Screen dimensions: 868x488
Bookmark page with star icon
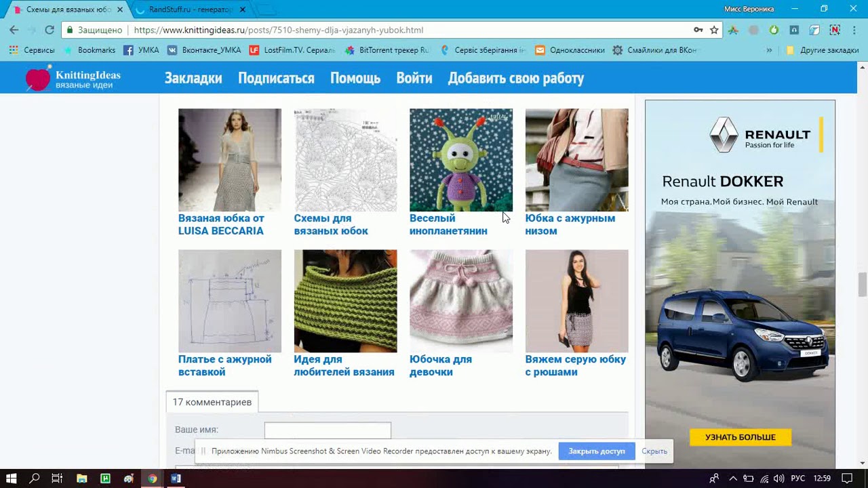point(714,30)
